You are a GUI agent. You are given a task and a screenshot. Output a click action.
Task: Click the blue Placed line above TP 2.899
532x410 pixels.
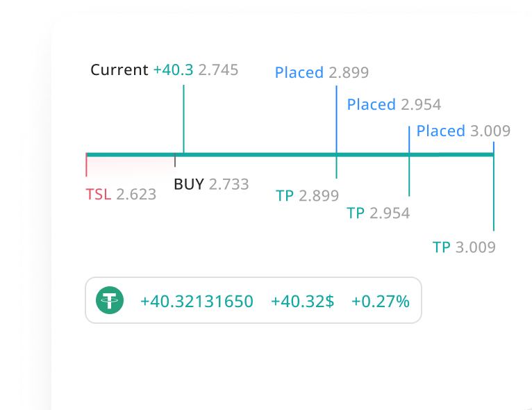pyautogui.click(x=336, y=119)
